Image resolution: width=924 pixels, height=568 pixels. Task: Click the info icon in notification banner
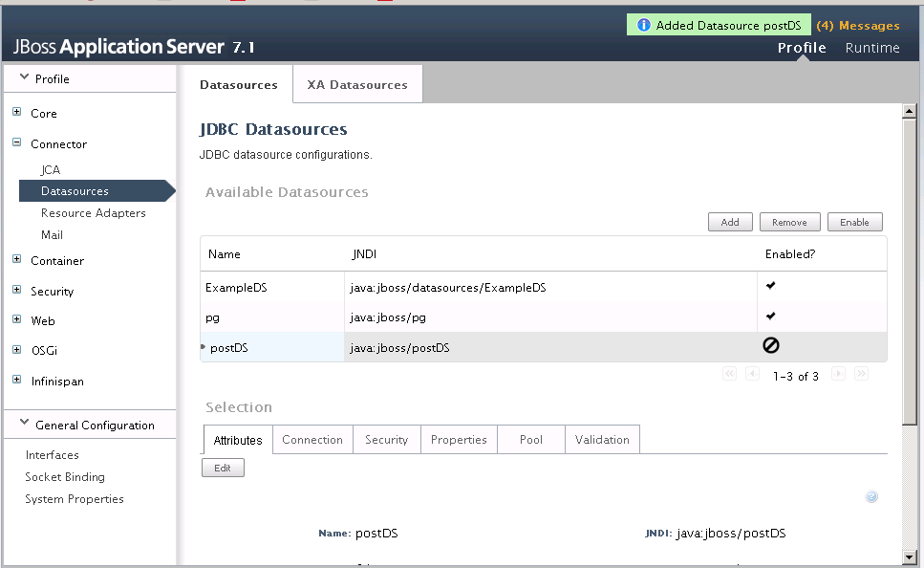tap(644, 26)
